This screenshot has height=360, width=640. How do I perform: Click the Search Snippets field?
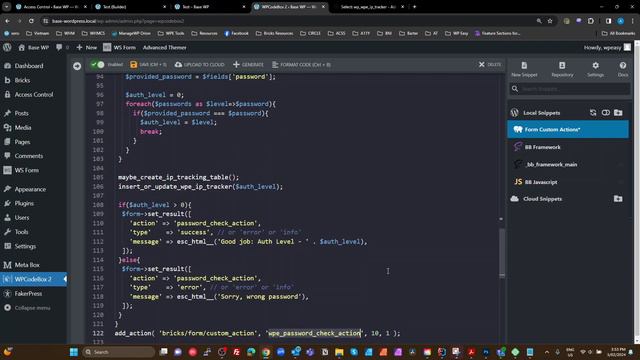click(x=569, y=89)
